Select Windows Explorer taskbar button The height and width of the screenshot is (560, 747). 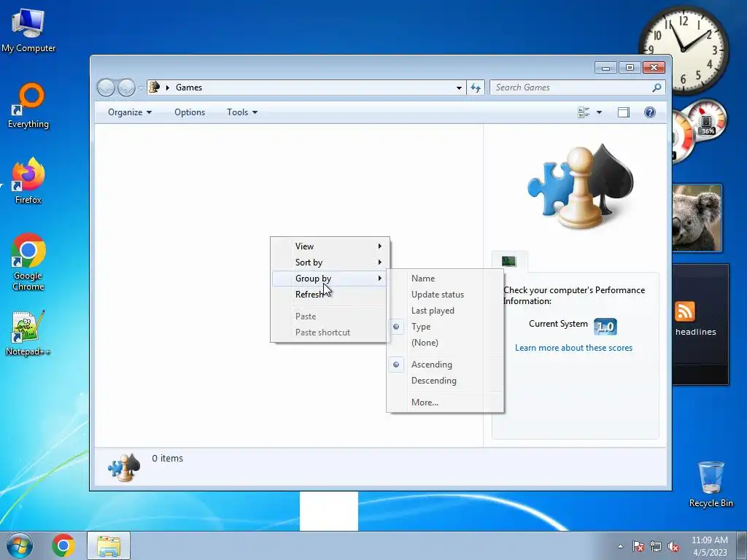point(109,545)
